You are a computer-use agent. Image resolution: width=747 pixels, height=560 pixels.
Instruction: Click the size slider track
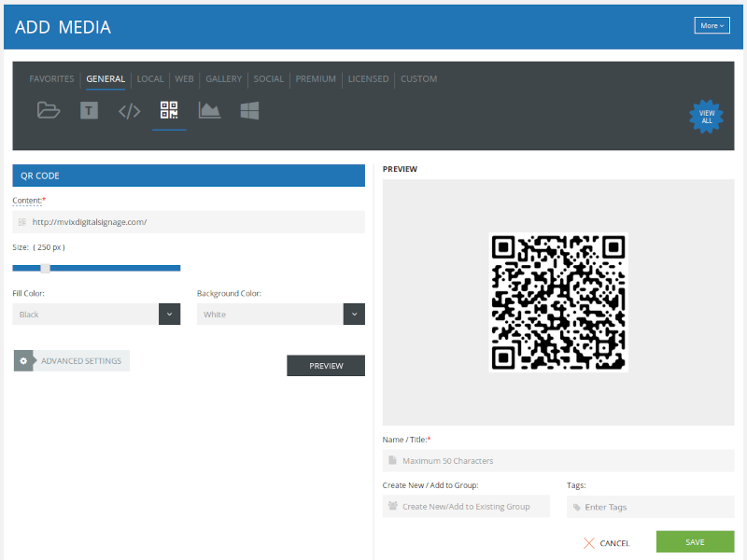click(96, 268)
